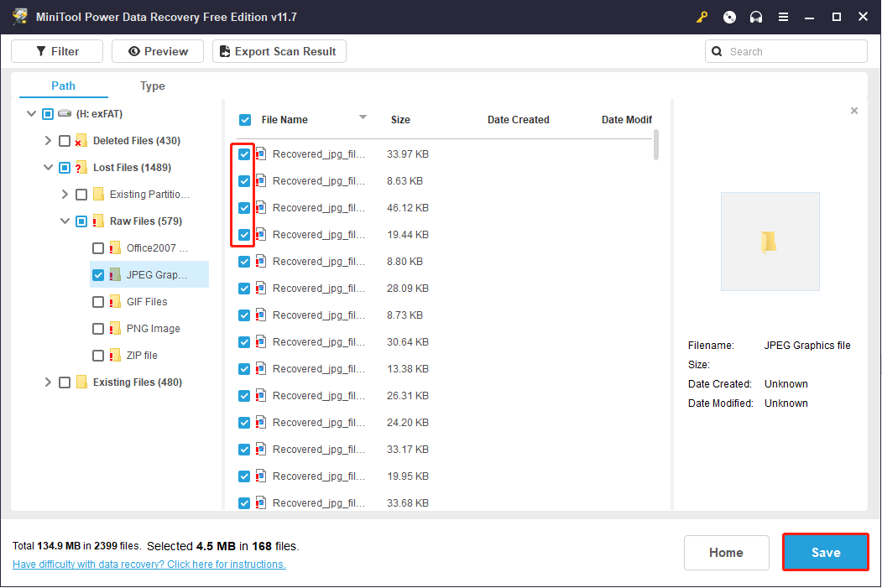Expand the Existing Files node

point(48,382)
